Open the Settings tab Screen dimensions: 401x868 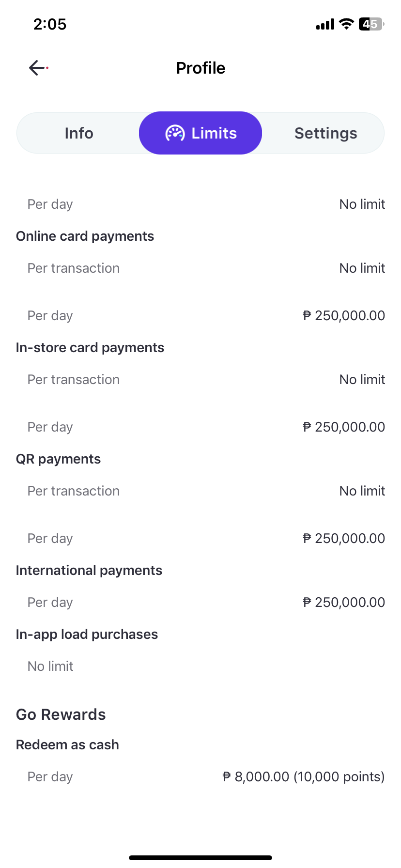tap(325, 133)
